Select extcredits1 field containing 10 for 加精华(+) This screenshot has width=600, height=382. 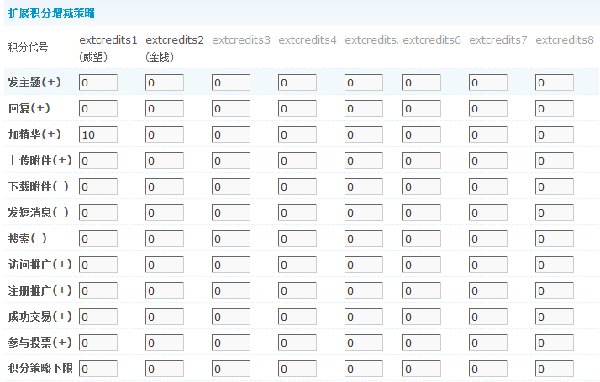coord(98,135)
